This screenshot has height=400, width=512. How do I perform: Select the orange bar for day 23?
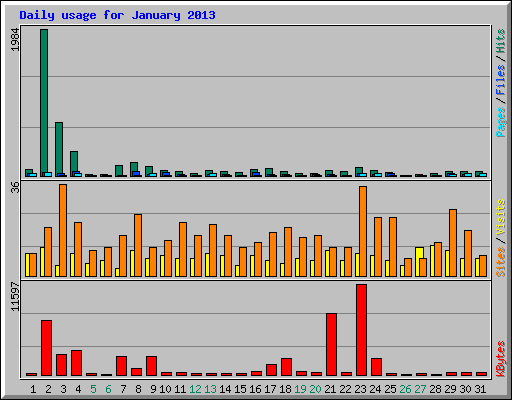coord(363,231)
